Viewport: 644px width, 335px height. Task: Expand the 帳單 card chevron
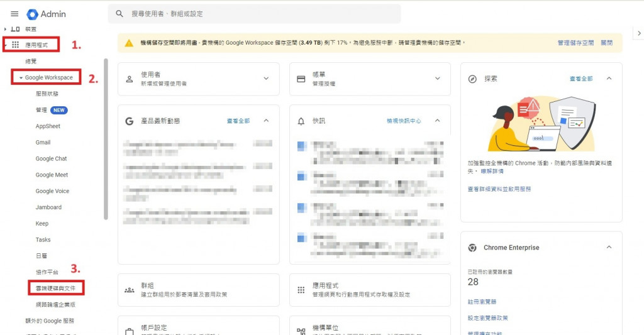(438, 79)
